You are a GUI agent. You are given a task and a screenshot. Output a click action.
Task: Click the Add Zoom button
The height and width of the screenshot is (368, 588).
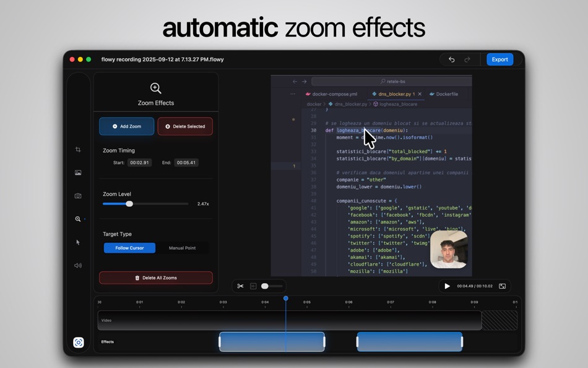pyautogui.click(x=126, y=126)
